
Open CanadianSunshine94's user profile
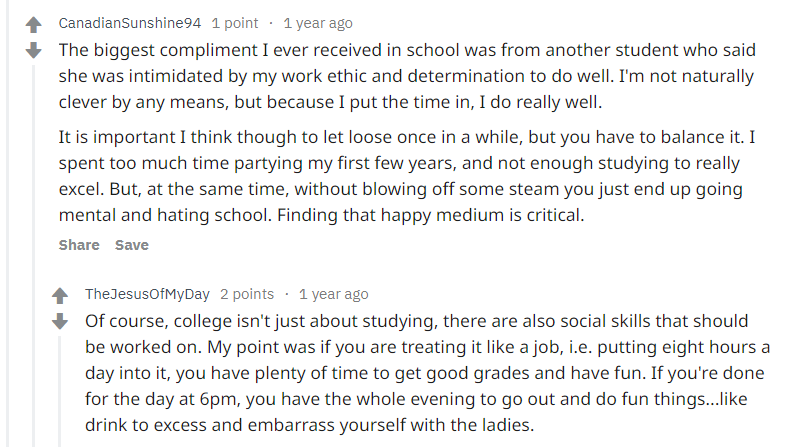(x=130, y=23)
